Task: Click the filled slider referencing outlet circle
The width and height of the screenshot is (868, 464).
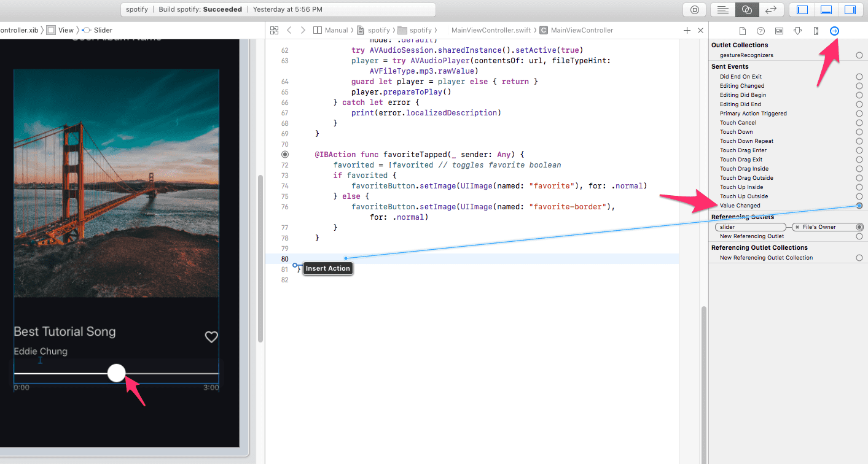Action: [x=859, y=227]
